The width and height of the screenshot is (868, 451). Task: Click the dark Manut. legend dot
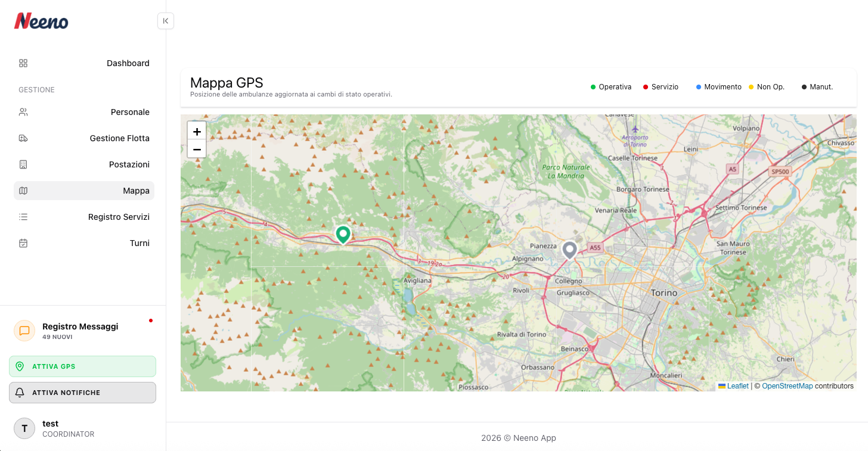click(804, 87)
